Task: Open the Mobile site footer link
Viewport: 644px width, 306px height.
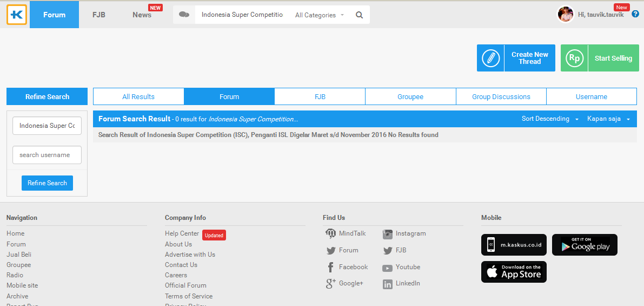Action: [22, 285]
